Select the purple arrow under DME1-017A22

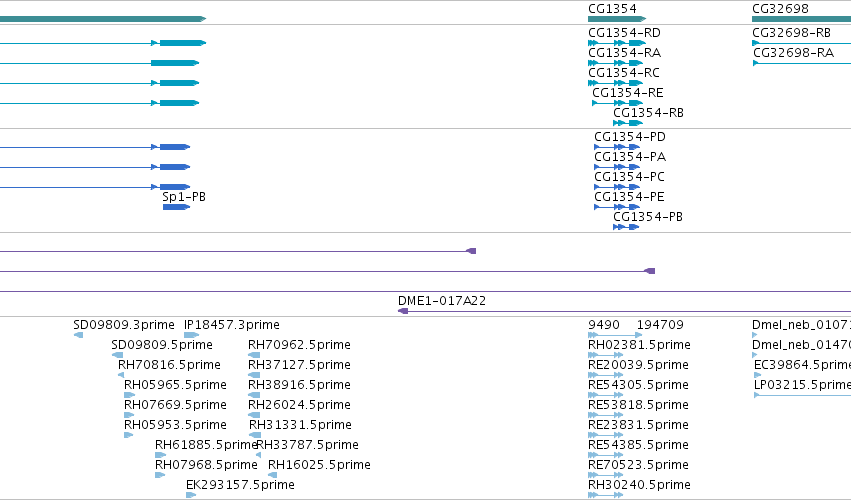(403, 311)
